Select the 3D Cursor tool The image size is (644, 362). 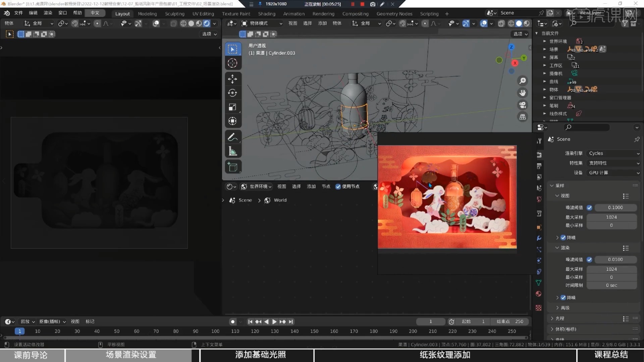click(x=232, y=63)
